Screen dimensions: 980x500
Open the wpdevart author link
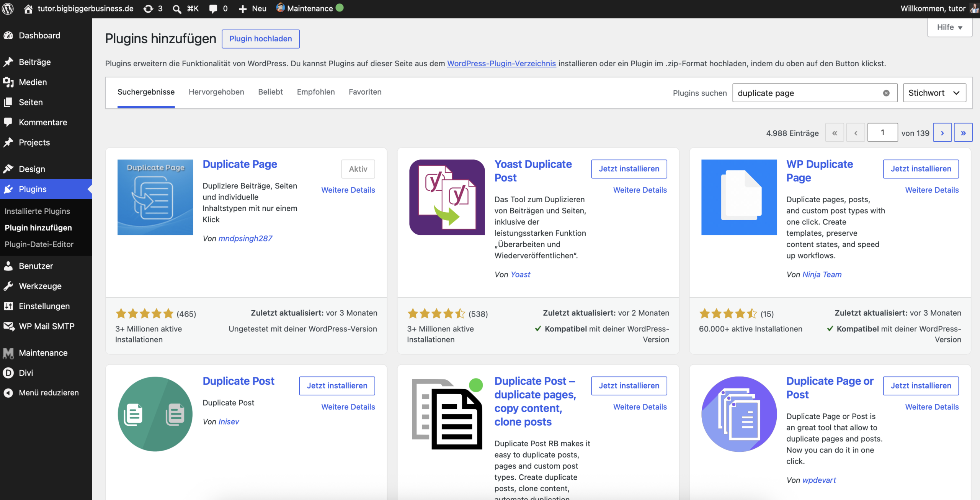[x=819, y=480]
